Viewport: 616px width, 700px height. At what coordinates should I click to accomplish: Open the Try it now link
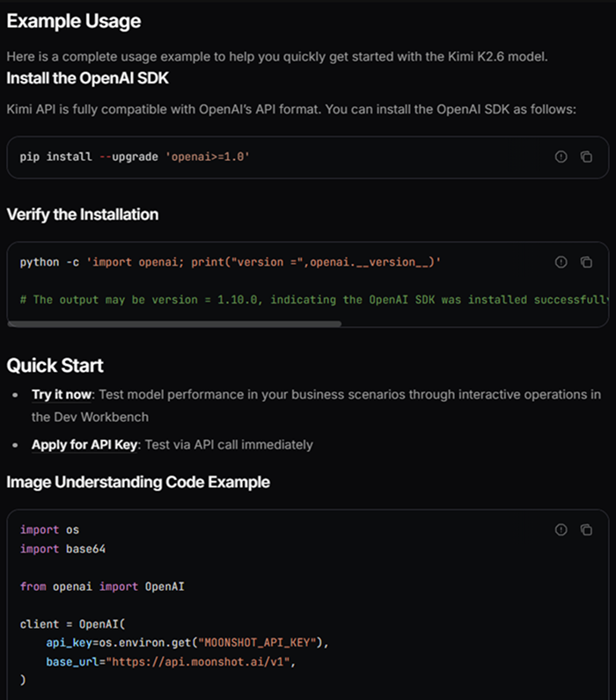pyautogui.click(x=62, y=395)
